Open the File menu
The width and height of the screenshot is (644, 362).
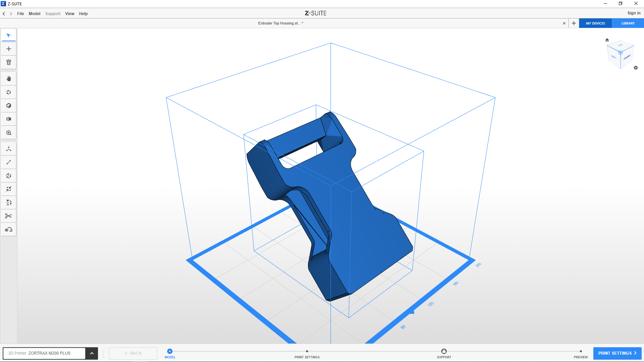(x=20, y=14)
